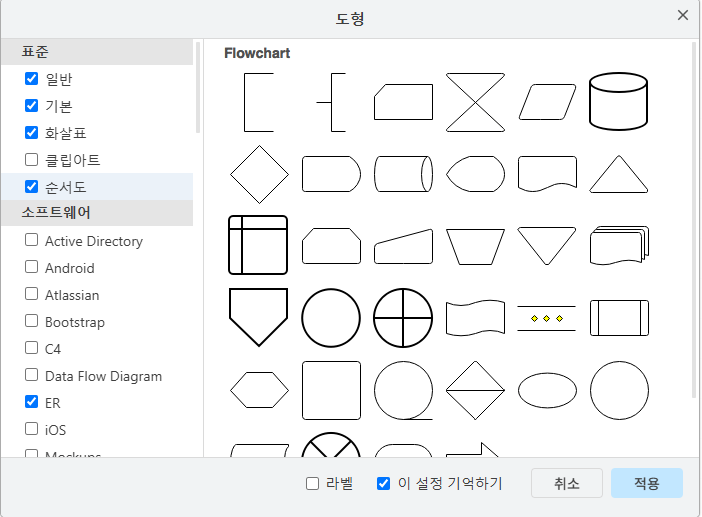This screenshot has height=517, width=702.
Task: Uncheck the 일반 shape library
Action: (x=31, y=79)
